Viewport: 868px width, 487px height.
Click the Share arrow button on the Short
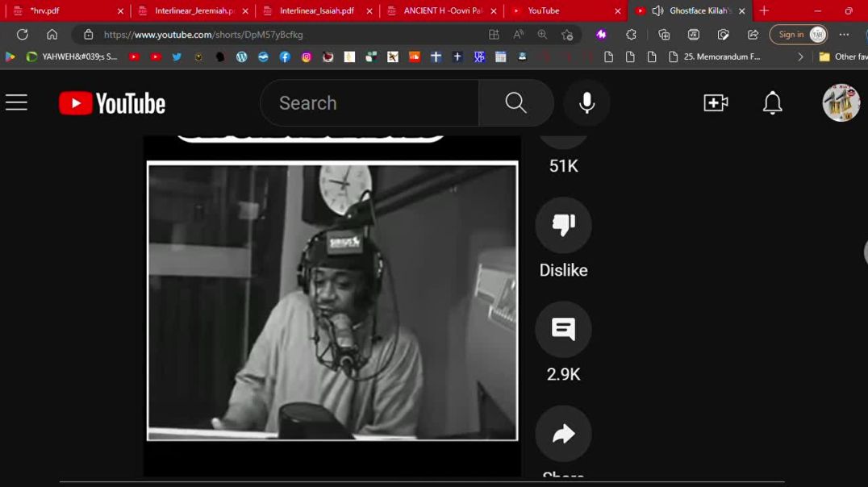point(563,434)
